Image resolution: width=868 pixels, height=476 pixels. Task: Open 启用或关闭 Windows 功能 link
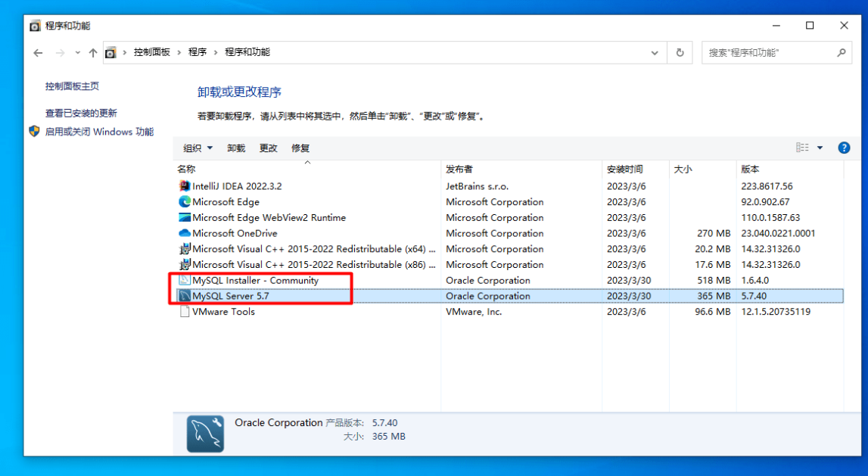99,132
